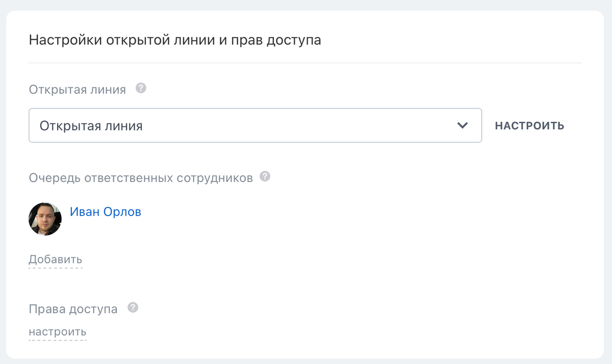
Task: Open help icon next to «Права доступа»
Action: tap(133, 307)
